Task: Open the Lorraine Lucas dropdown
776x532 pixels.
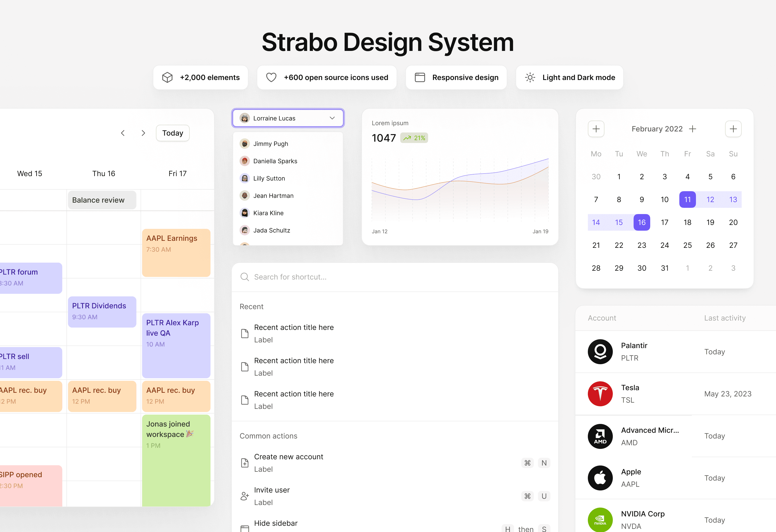Action: [288, 118]
